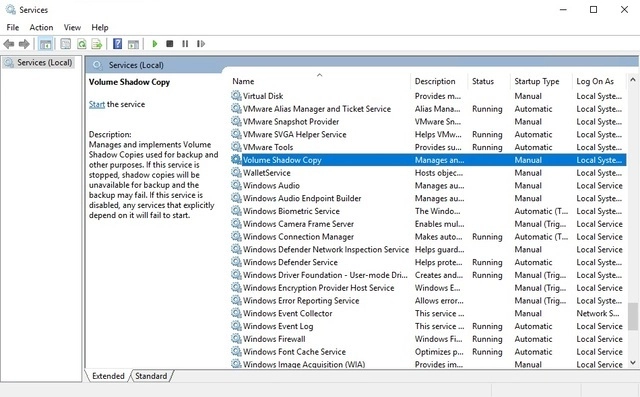Click the gear icon beside Windows Connection Manager
This screenshot has height=397, width=640.
236,236
